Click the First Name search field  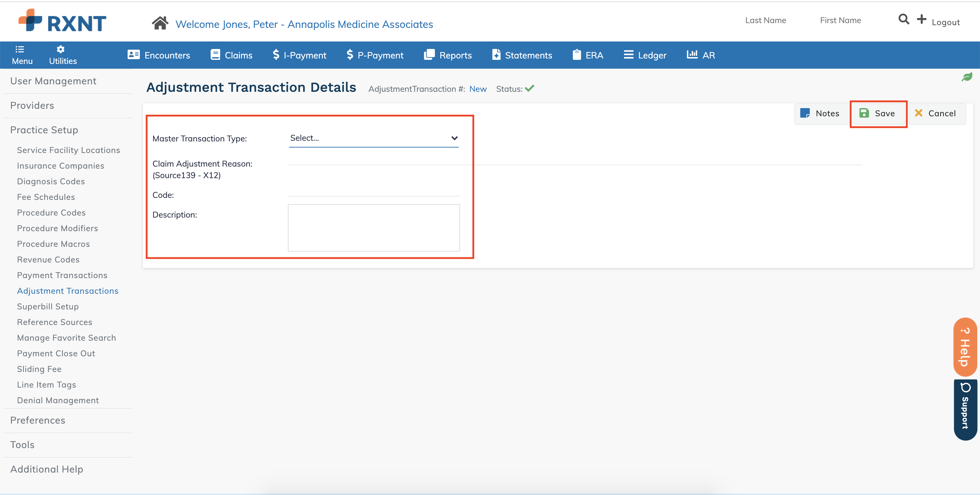[840, 20]
